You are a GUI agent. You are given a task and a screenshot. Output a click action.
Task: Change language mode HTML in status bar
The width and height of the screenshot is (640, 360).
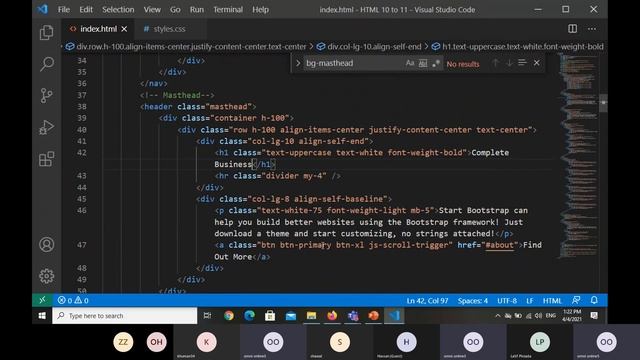(552, 301)
